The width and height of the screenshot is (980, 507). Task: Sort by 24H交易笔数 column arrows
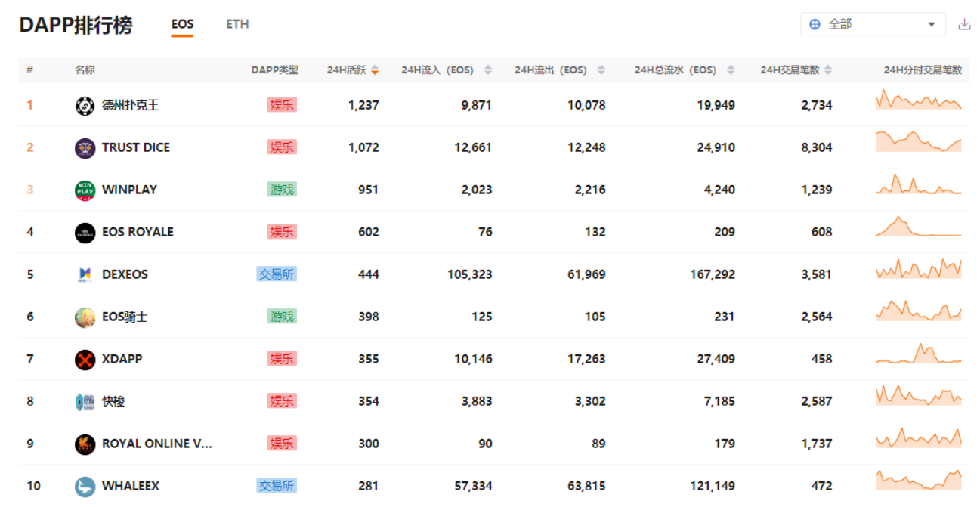point(828,70)
